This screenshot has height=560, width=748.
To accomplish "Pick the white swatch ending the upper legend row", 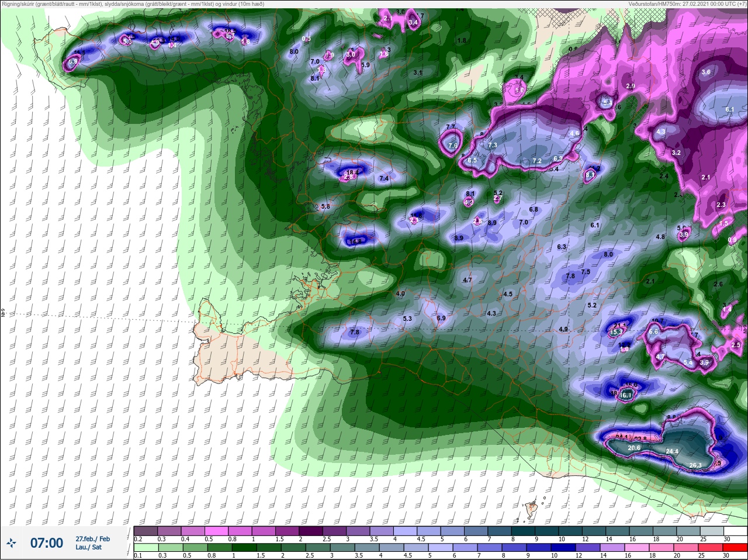I will tap(736, 531).
